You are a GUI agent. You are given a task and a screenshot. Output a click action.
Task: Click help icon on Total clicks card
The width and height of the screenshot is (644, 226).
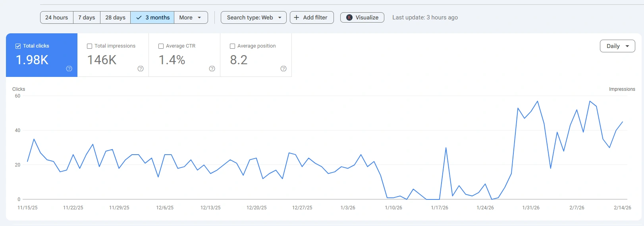click(69, 69)
